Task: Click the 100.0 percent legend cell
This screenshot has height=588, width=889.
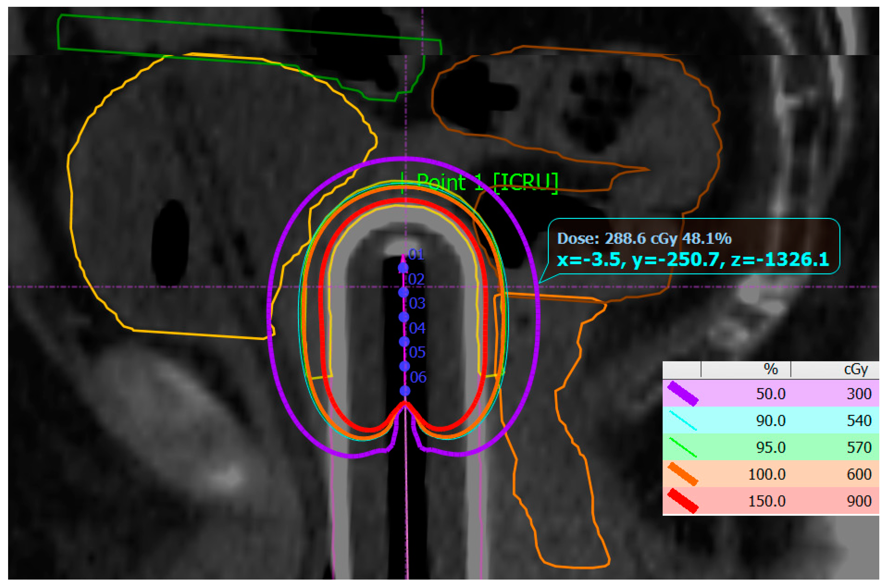Action: pos(767,474)
